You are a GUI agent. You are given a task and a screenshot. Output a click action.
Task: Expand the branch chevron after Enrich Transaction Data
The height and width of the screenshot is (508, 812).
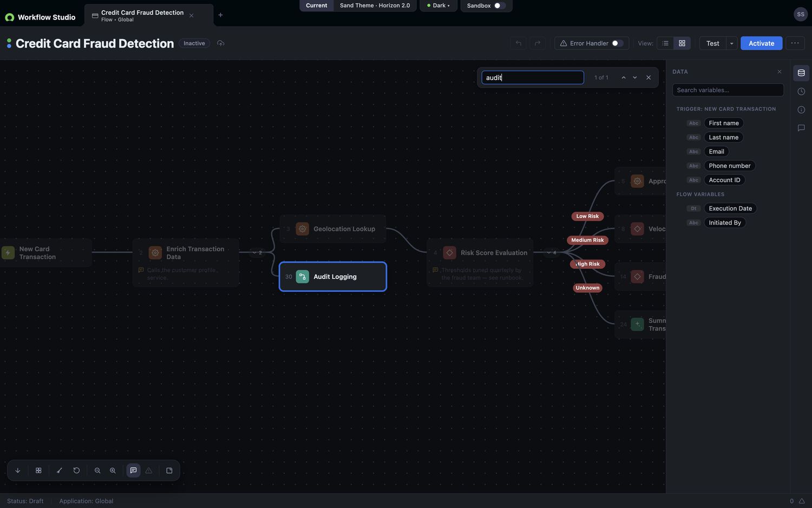pyautogui.click(x=257, y=253)
